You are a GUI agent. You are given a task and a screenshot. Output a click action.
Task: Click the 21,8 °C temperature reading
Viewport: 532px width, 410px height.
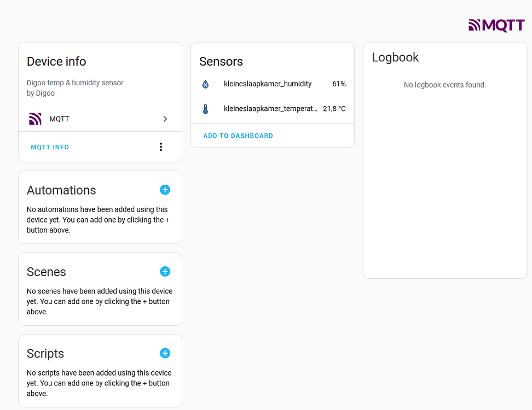[334, 108]
